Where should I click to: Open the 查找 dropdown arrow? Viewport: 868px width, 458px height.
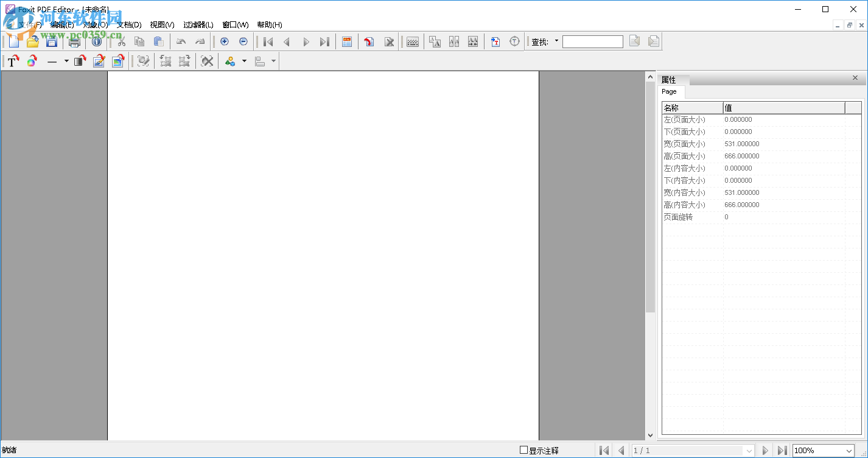pos(556,41)
